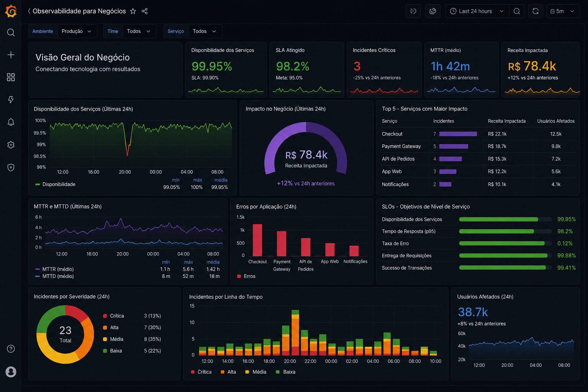
Task: Open the alerting bell icon
Action: click(11, 122)
